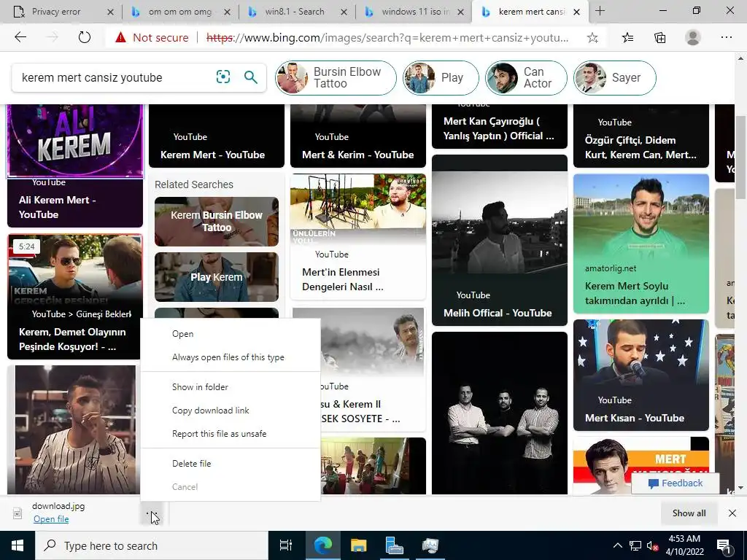Open the Windows Start menu
The width and height of the screenshot is (747, 560).
point(18,545)
